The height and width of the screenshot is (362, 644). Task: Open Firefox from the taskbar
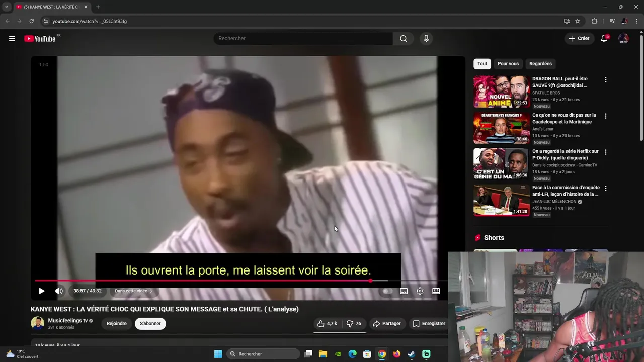tap(396, 354)
